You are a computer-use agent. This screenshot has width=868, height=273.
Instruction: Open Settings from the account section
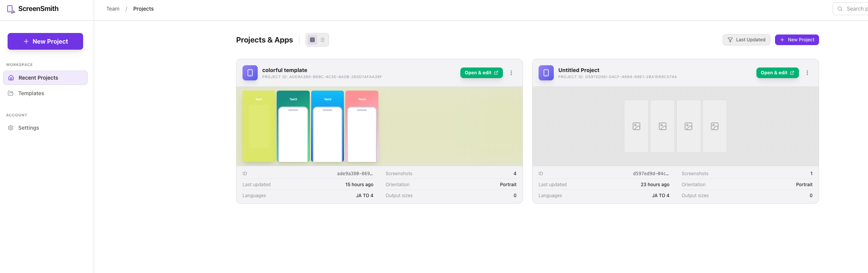(28, 128)
